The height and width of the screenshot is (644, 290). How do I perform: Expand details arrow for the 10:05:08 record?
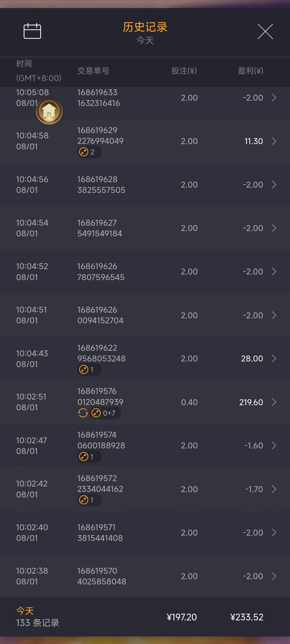(274, 98)
